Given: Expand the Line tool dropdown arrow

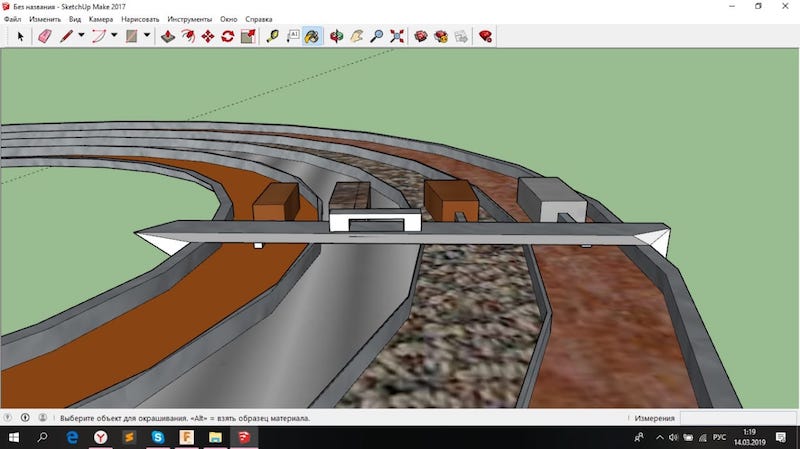Looking at the screenshot, I should click(x=81, y=36).
